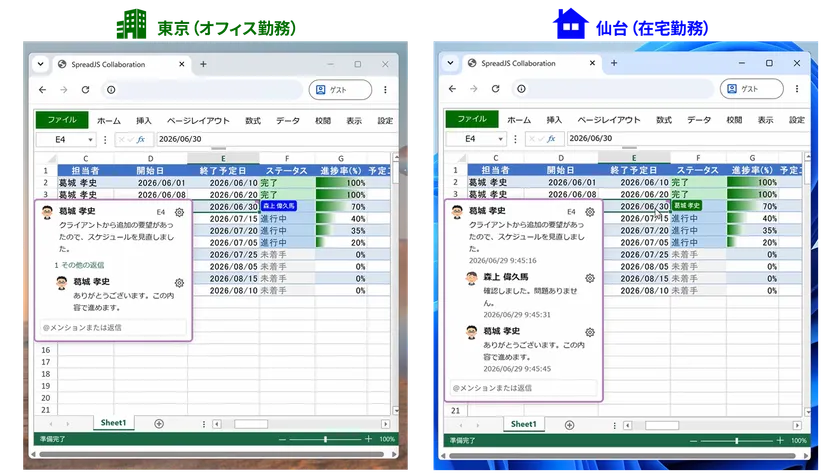Select column G header in Sendai spreadsheet

click(752, 157)
